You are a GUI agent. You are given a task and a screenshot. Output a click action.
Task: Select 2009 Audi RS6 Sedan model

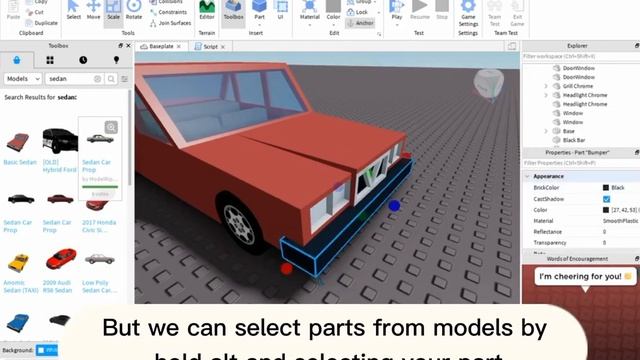tap(61, 259)
